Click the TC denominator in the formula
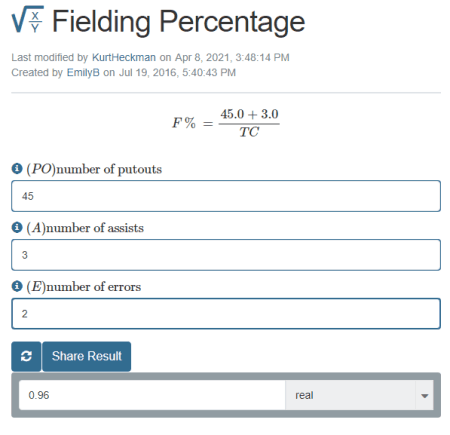This screenshot has width=450, height=435. [x=249, y=132]
